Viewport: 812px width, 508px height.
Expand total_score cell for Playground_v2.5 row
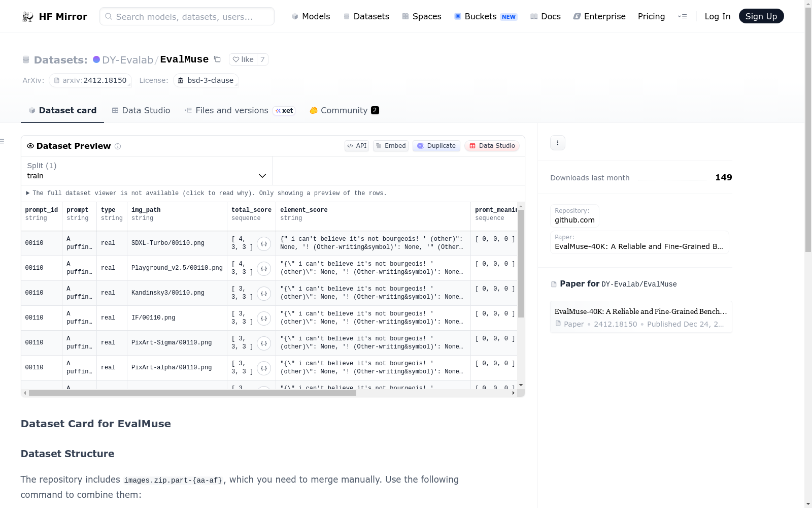click(x=264, y=269)
